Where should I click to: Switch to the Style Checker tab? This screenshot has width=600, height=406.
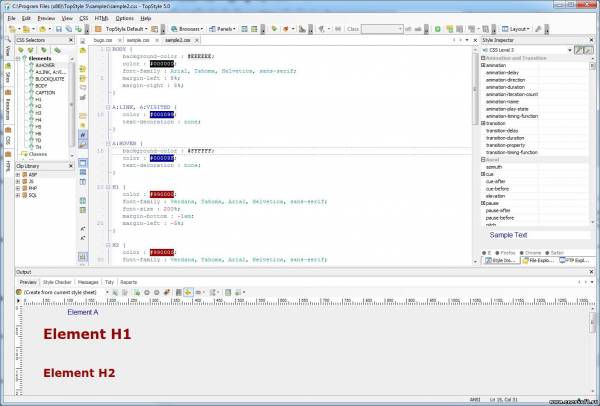tap(57, 282)
